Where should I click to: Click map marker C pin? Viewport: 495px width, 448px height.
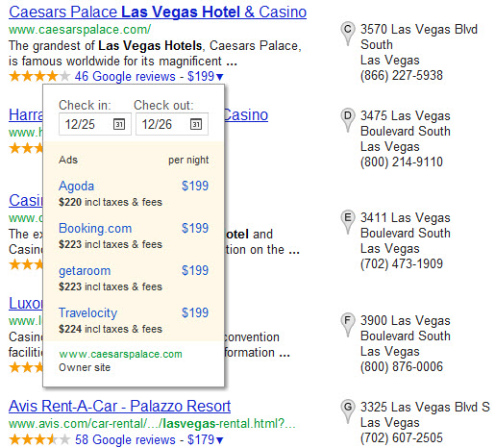point(348,34)
